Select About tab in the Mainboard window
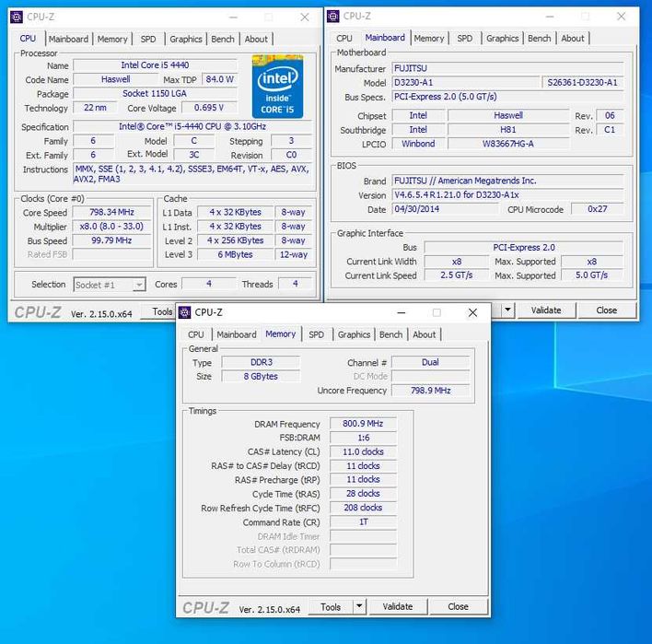Screen dimensions: 652x644 point(573,39)
